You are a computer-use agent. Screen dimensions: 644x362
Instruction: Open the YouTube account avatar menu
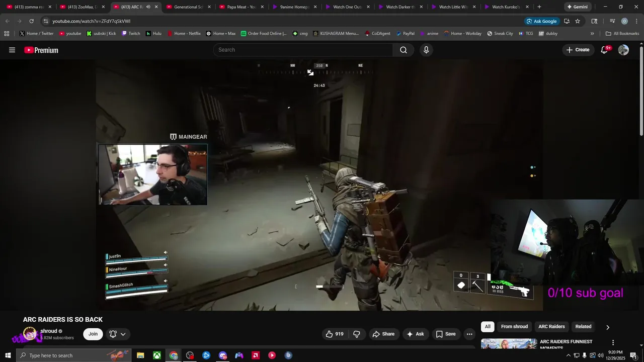[623, 50]
